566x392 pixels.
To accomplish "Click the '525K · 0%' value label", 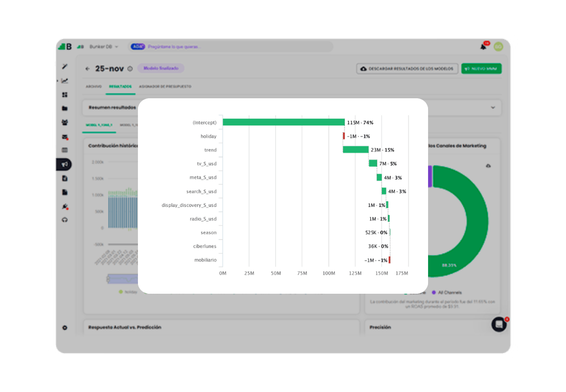I will 376,232.
